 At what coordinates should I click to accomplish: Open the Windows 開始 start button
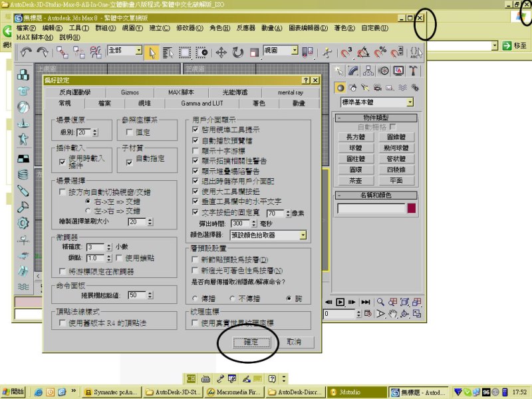[13, 392]
